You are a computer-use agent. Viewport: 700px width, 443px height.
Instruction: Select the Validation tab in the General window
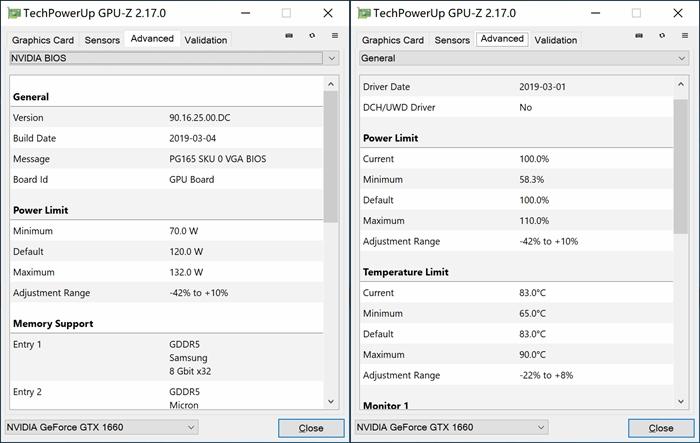pos(555,40)
